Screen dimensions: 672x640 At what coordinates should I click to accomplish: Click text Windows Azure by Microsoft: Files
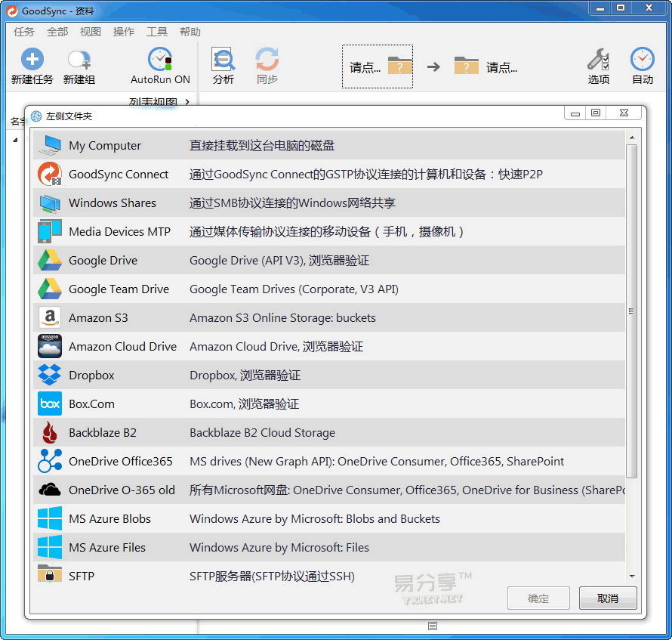279,548
